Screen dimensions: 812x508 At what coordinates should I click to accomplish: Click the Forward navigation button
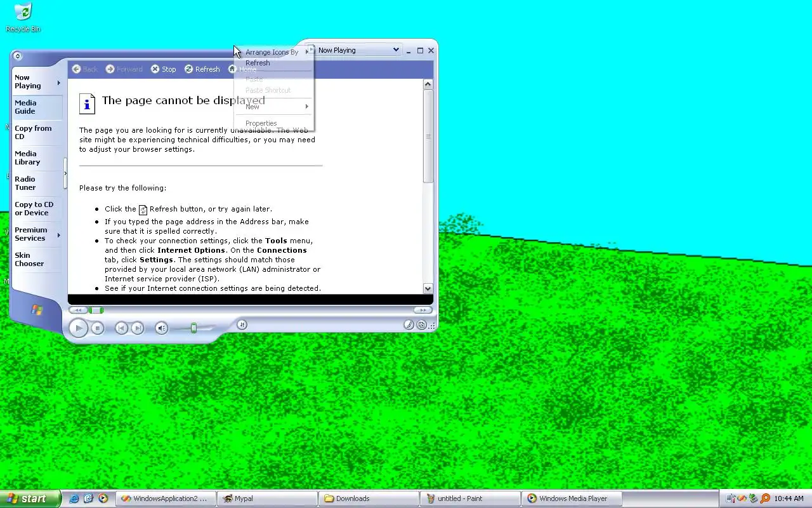pos(124,69)
